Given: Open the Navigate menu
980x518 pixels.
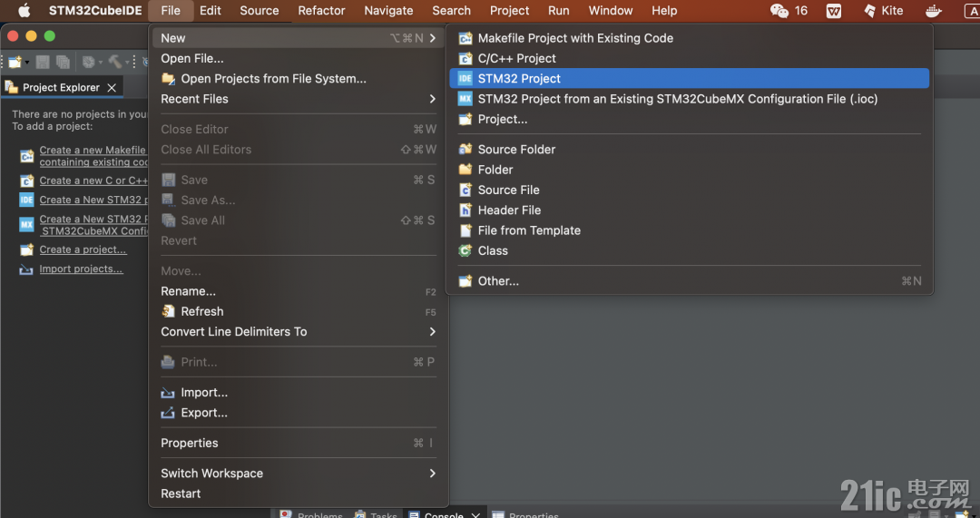Looking at the screenshot, I should click(388, 11).
